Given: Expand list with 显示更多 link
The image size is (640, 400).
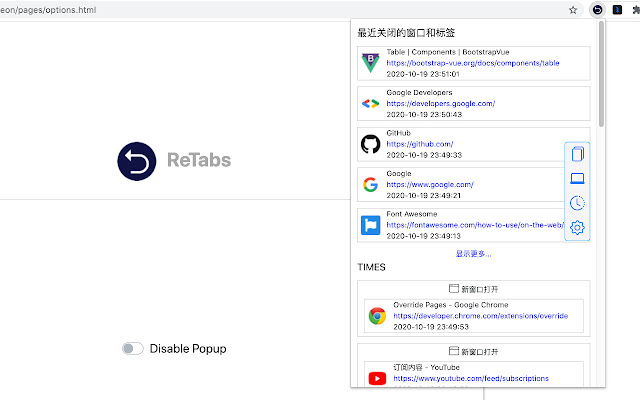Looking at the screenshot, I should 473,254.
